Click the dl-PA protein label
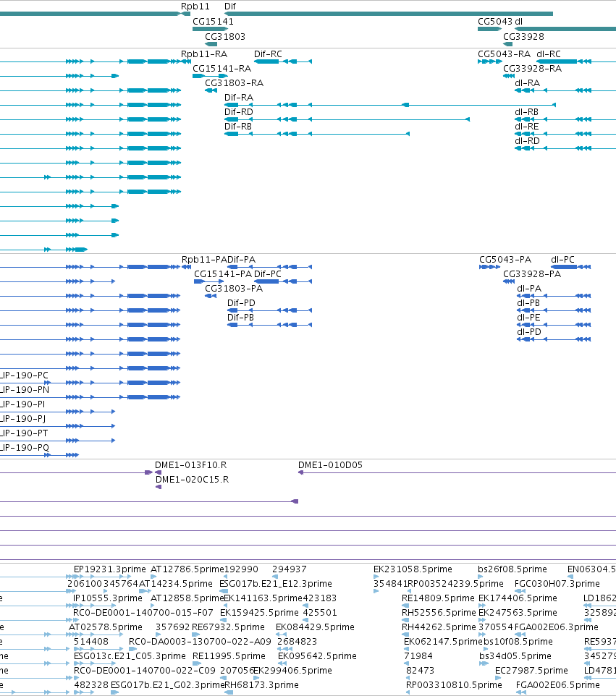The image size is (616, 696). tap(529, 289)
